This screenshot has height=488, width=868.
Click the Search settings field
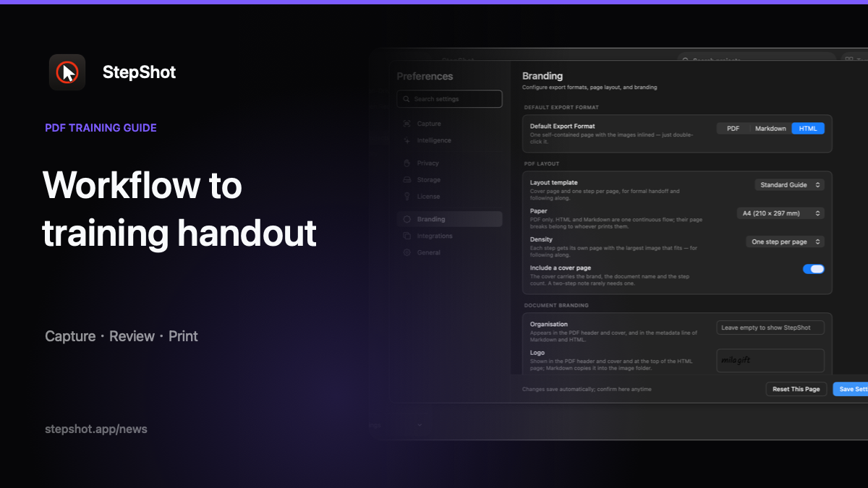(x=449, y=99)
